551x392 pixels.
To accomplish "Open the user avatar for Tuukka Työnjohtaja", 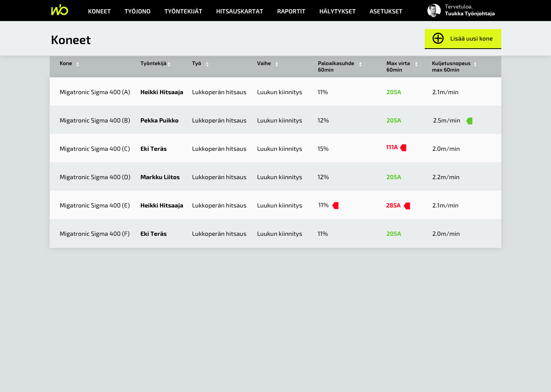I will (434, 10).
